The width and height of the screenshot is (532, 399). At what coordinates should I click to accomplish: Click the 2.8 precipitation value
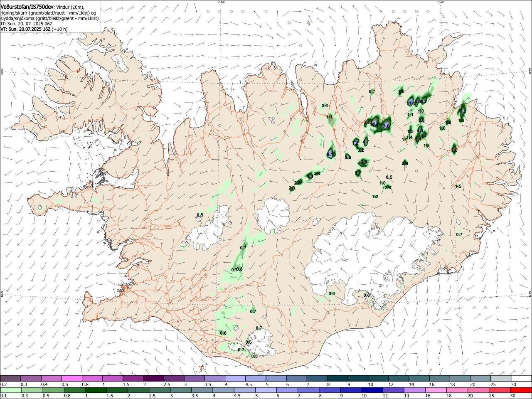pos(405,163)
